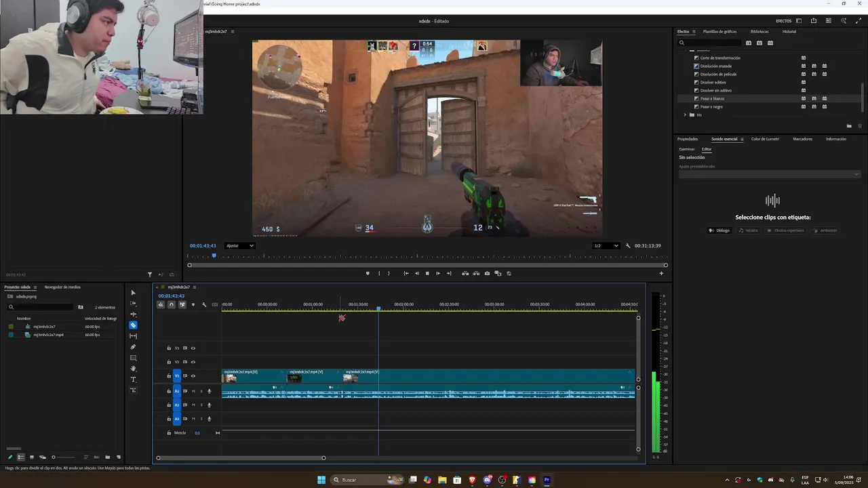Toggle A3 track targeting
The height and width of the screenshot is (488, 868).
(177, 419)
